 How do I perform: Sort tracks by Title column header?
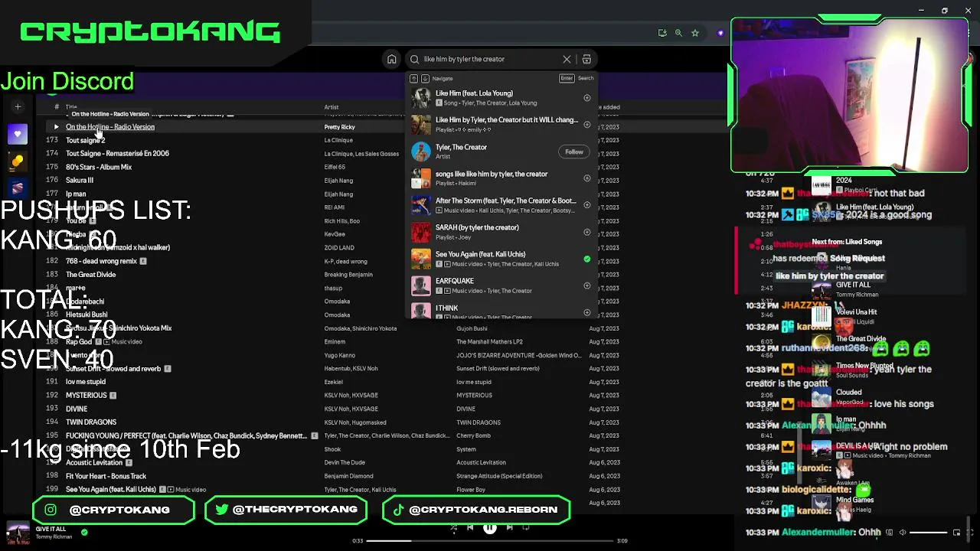click(x=71, y=107)
